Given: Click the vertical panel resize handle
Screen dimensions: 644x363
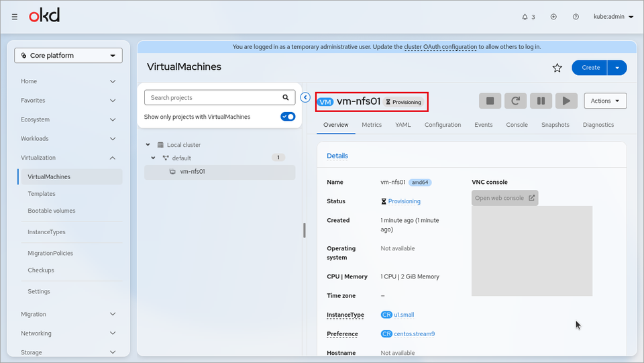Looking at the screenshot, I should 305,230.
